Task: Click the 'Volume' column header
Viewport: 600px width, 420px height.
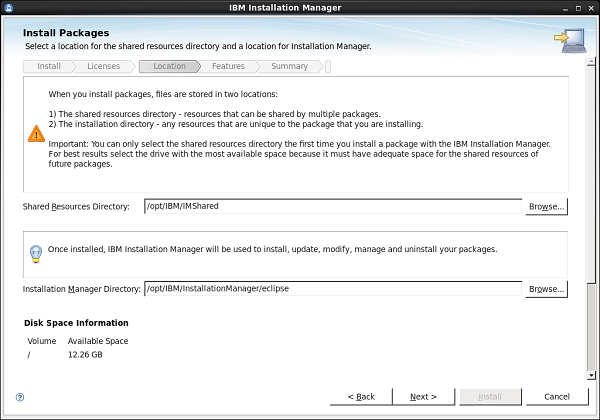Action: [42, 341]
